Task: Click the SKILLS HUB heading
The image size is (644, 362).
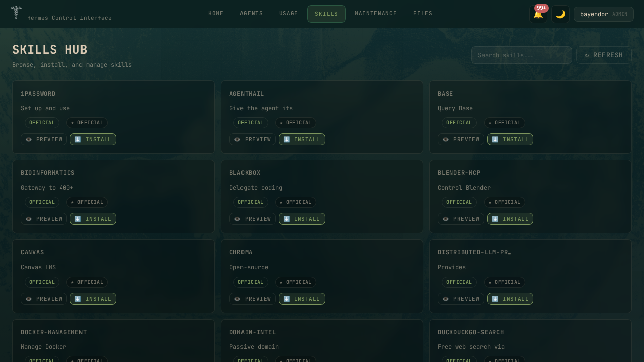Action: 50,50
